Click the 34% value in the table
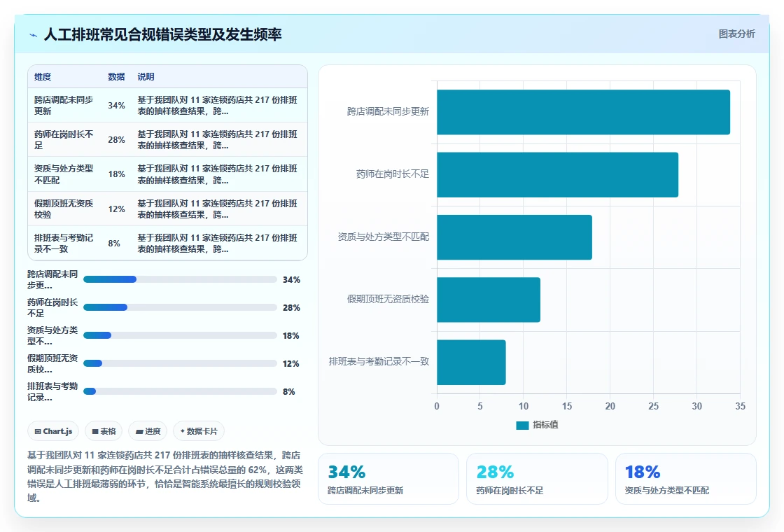This screenshot has width=784, height=532. [x=116, y=106]
